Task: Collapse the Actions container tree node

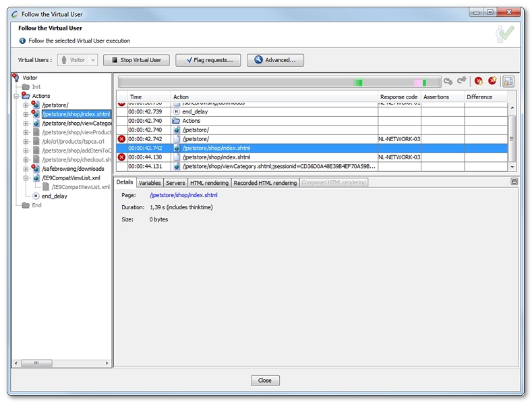Action: (x=16, y=96)
